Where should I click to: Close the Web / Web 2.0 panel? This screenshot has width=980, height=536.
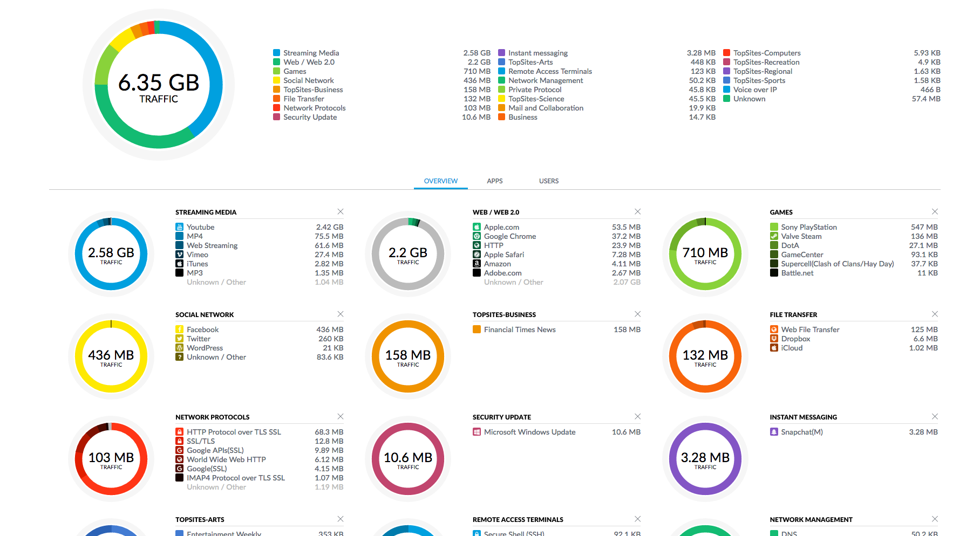638,211
